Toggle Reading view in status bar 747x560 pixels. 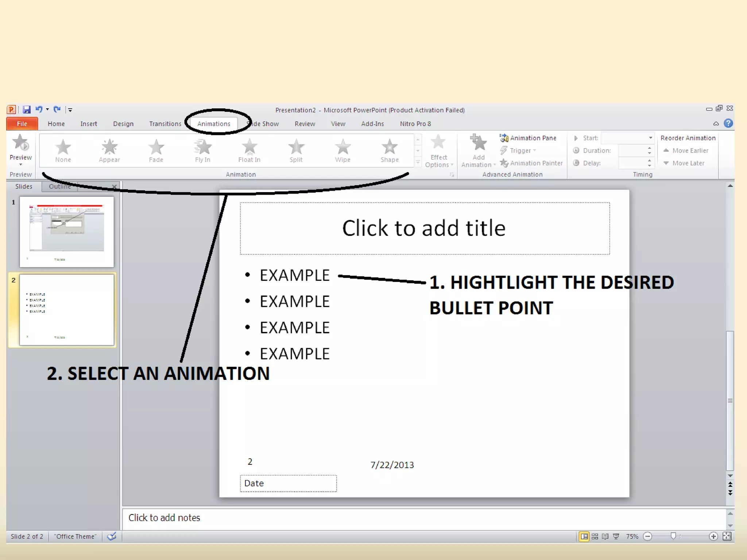605,536
